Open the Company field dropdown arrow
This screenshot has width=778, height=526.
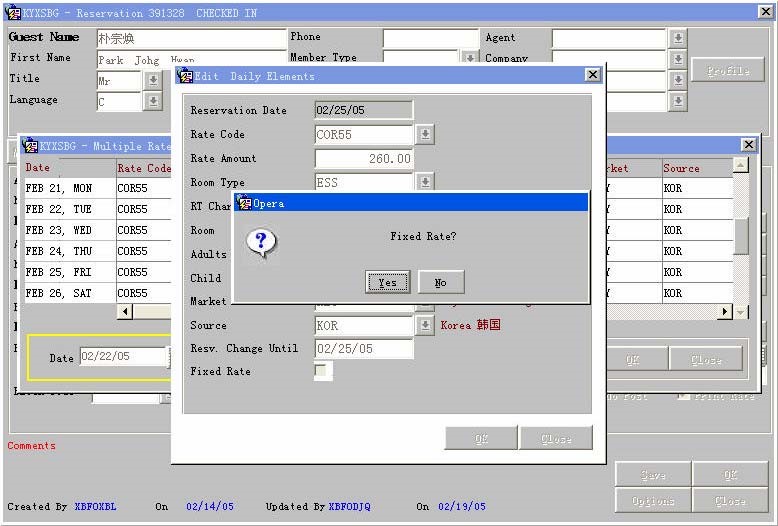(x=678, y=60)
